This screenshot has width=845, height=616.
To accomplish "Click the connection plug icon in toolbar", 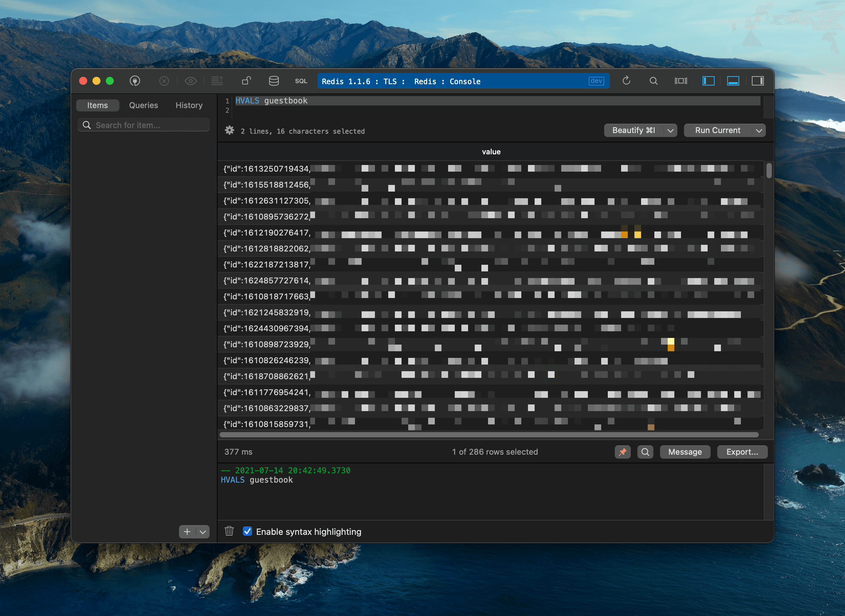I will coord(135,81).
